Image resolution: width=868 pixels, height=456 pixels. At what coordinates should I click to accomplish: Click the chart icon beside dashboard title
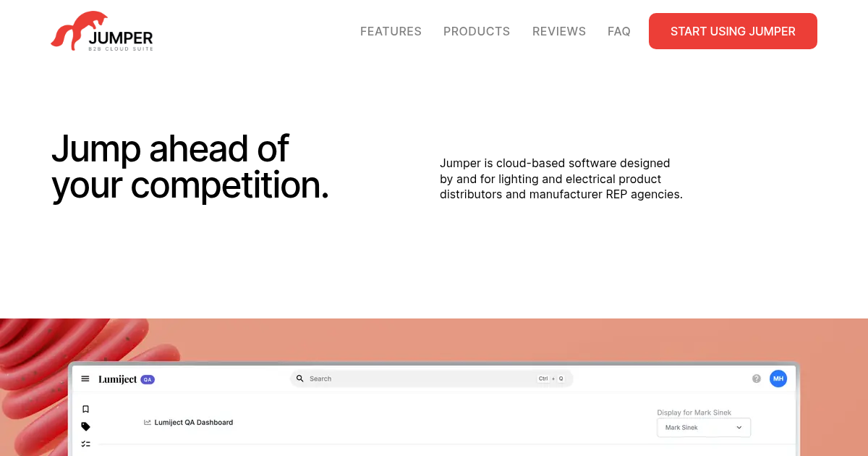point(148,422)
